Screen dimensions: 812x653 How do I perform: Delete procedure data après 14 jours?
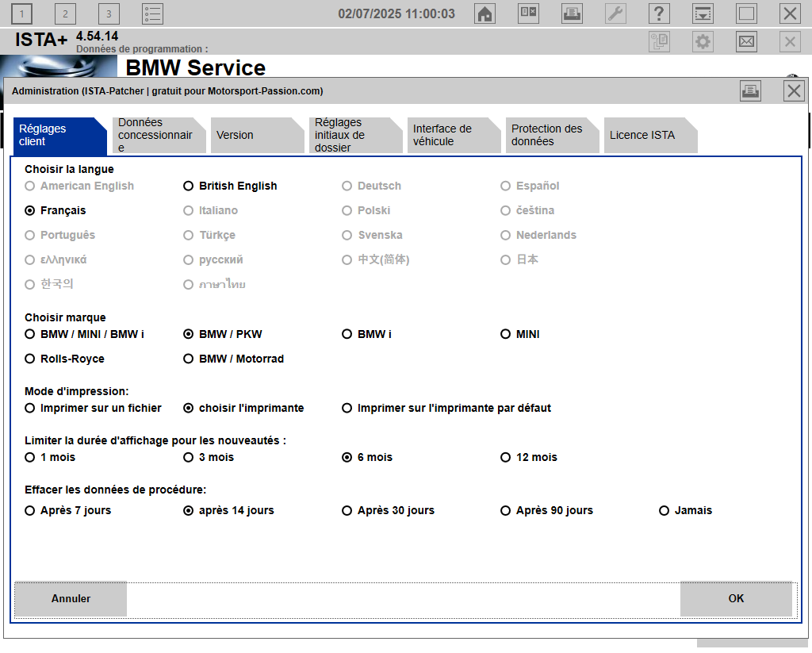[x=228, y=510]
